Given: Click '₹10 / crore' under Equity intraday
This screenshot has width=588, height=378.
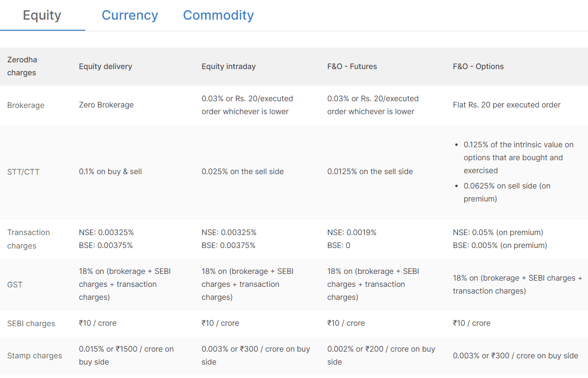Looking at the screenshot, I should [220, 323].
